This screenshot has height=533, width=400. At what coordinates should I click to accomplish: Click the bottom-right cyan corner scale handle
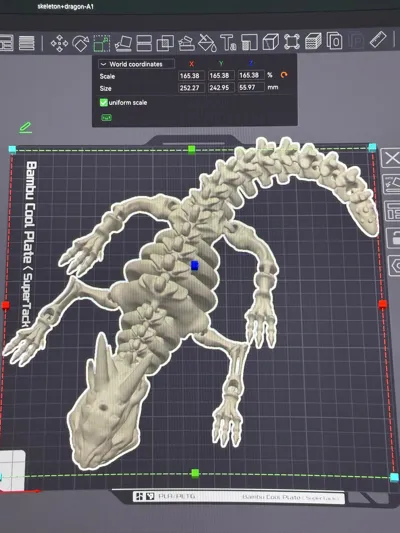(394, 477)
